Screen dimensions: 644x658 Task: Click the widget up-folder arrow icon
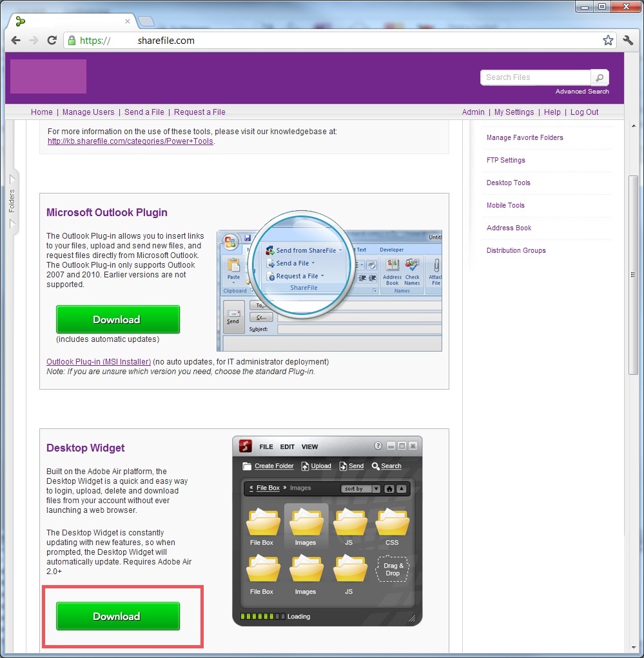click(402, 488)
